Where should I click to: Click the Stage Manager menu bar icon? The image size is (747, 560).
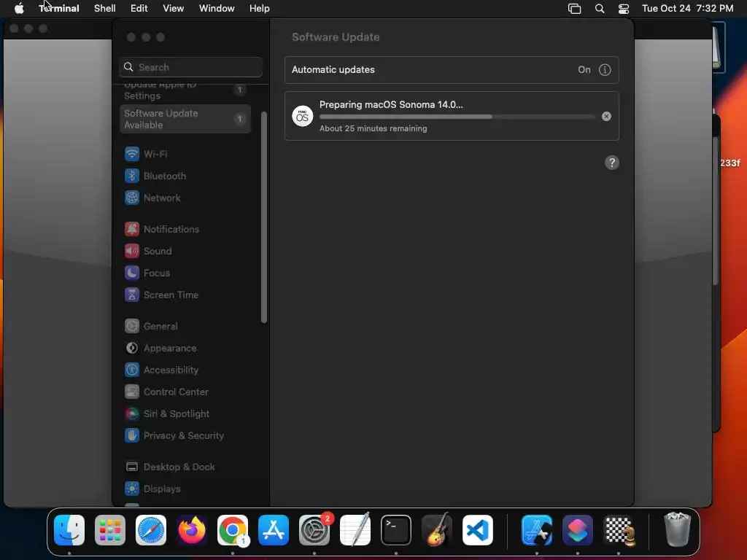(x=575, y=9)
